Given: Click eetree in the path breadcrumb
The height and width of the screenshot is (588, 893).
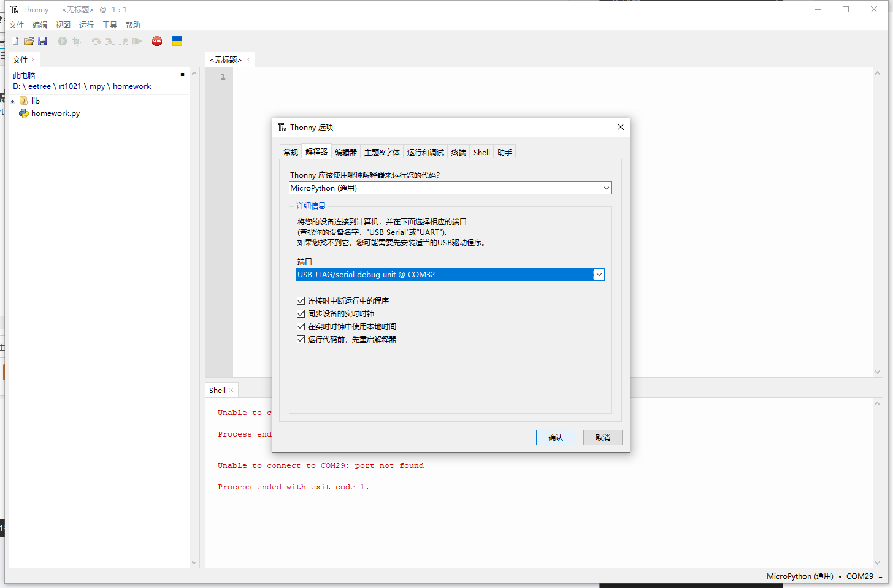Looking at the screenshot, I should 39,86.
